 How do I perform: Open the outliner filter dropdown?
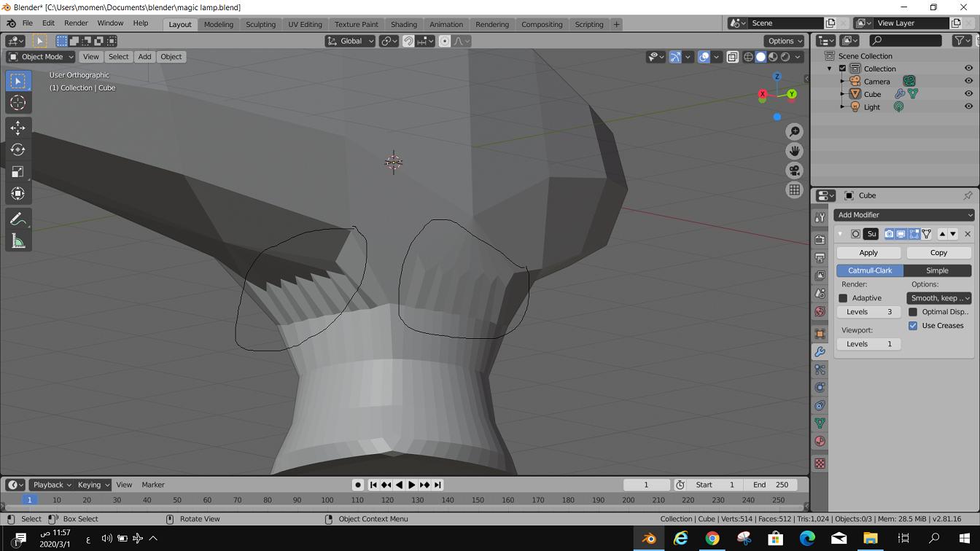pyautogui.click(x=962, y=41)
